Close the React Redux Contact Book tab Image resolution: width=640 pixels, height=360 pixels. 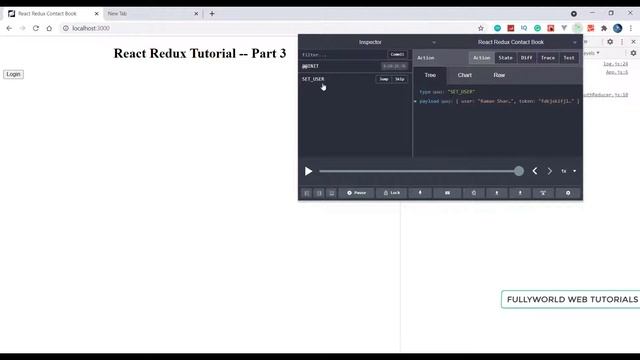(96, 13)
